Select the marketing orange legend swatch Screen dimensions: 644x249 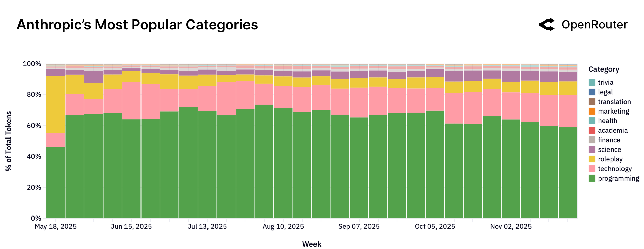pos(592,111)
